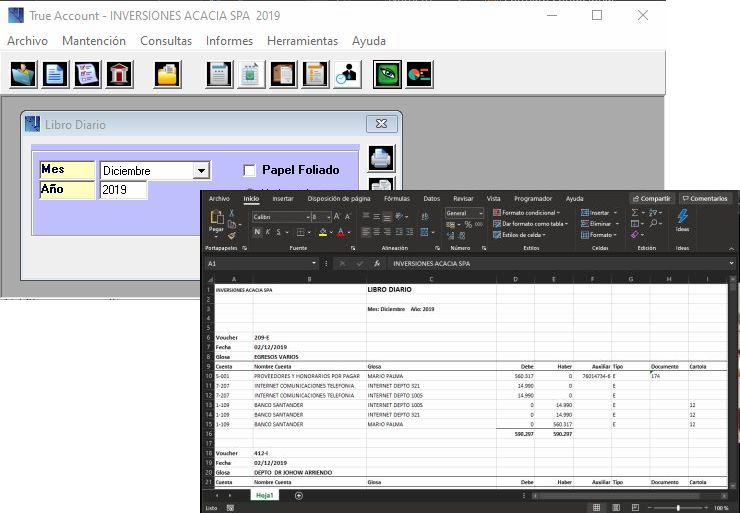Expand the formula bar chevron
740x513 pixels.
point(732,263)
